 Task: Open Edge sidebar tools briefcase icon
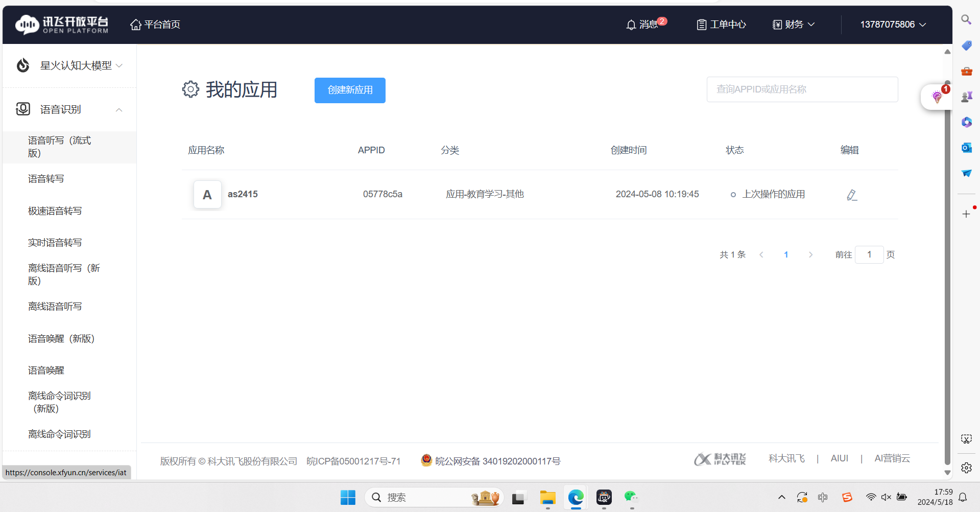pyautogui.click(x=966, y=71)
